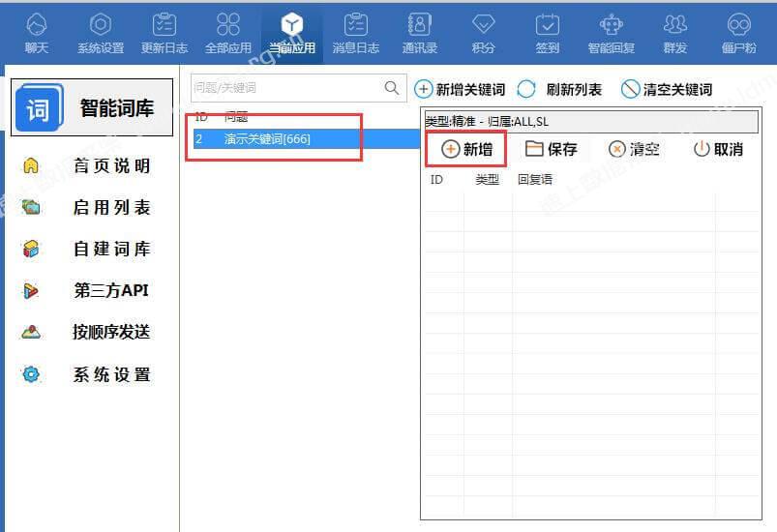
Task: Select the 当前应用 current app tab
Action: click(x=292, y=33)
